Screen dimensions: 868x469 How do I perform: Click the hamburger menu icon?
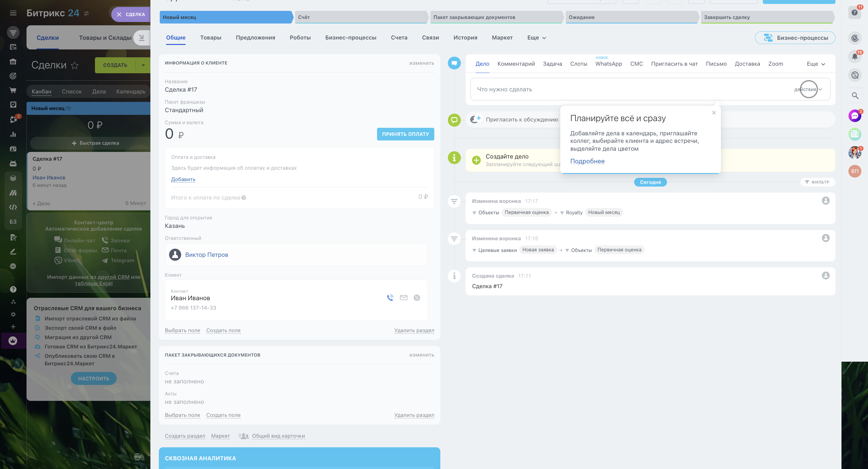click(13, 13)
